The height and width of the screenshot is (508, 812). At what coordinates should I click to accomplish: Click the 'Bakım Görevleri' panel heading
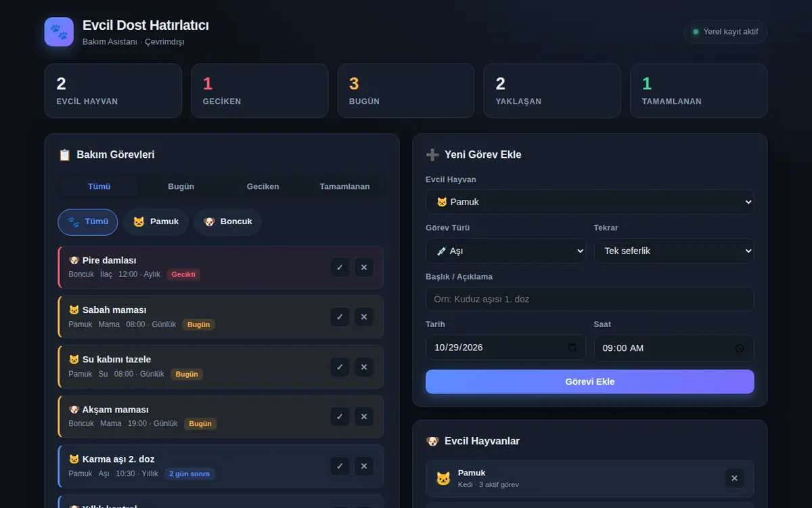[116, 154]
